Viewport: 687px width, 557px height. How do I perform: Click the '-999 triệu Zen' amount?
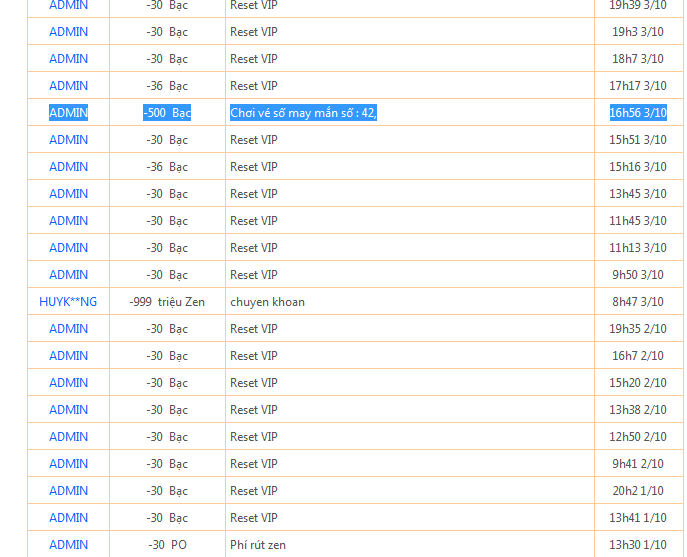167,302
